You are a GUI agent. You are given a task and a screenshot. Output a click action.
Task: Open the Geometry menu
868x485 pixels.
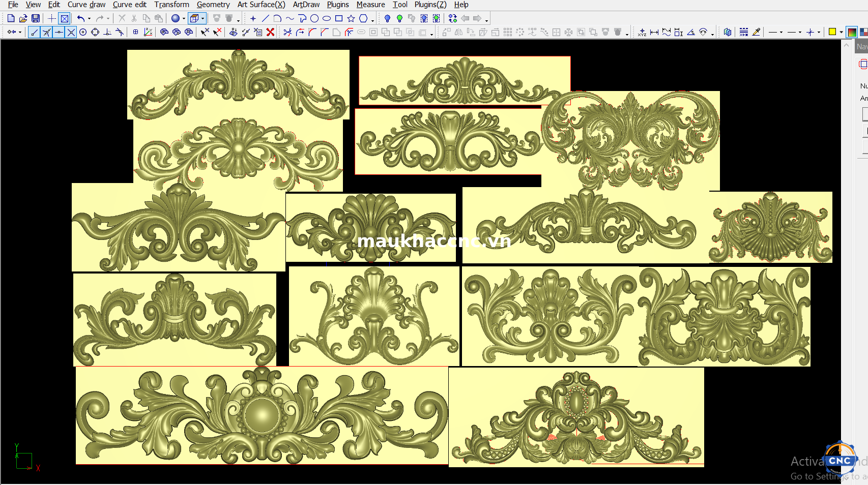[x=213, y=5]
